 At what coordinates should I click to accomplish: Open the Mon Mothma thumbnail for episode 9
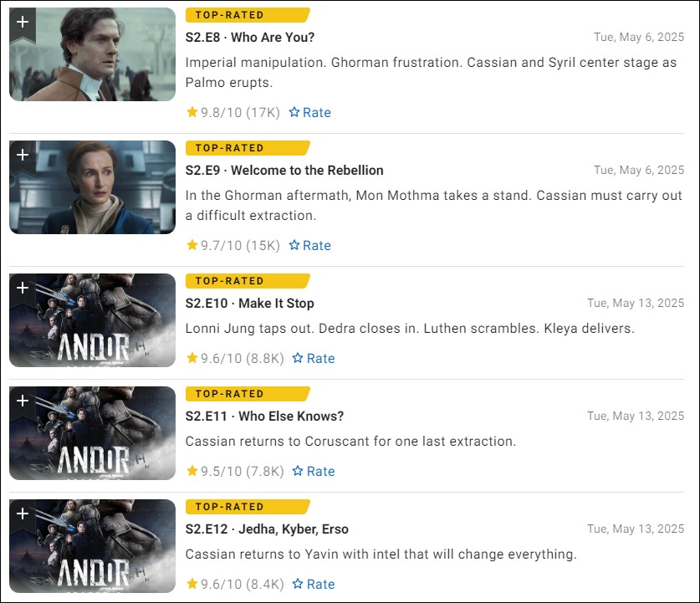pyautogui.click(x=92, y=187)
